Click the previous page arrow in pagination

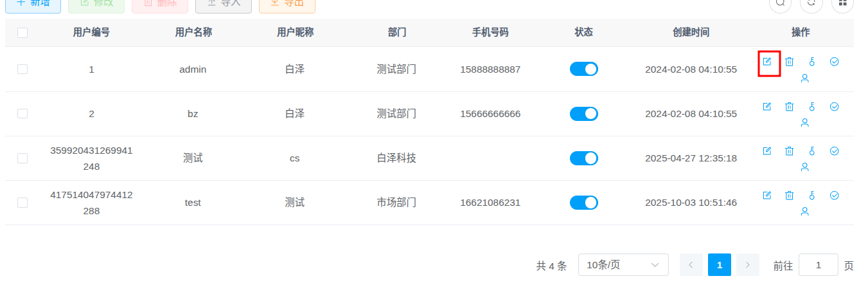691,265
